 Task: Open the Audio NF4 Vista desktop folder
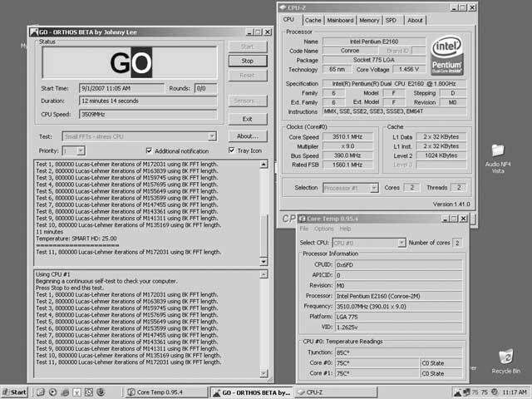pos(498,159)
